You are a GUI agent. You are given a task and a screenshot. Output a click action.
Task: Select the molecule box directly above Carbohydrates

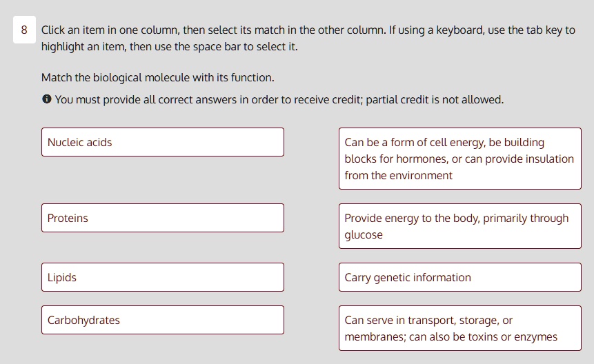coord(162,277)
